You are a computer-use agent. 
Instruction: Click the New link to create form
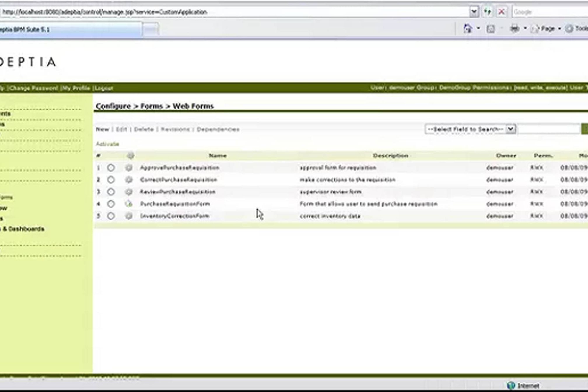[x=102, y=129]
